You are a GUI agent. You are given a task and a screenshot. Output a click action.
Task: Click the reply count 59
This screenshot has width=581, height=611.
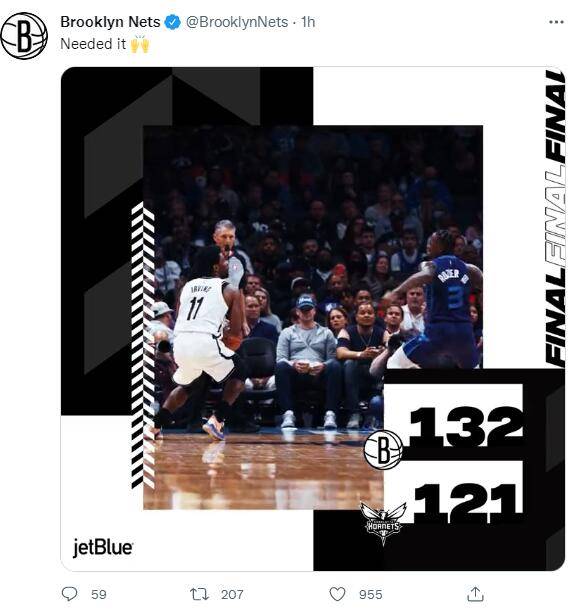(99, 594)
